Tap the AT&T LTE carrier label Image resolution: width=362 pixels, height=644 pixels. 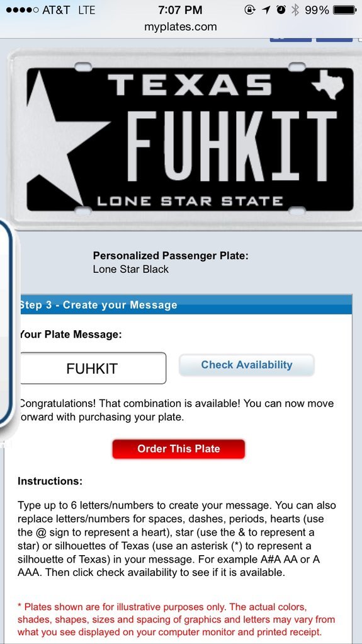pyautogui.click(x=69, y=10)
